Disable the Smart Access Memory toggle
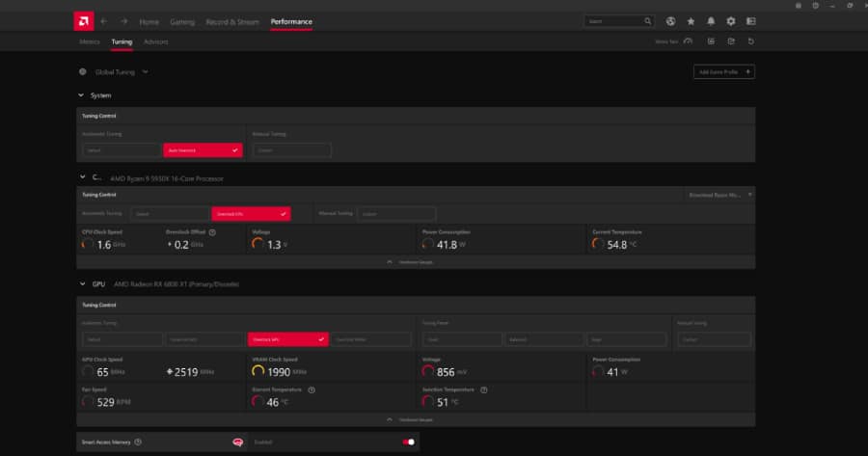 coord(408,442)
